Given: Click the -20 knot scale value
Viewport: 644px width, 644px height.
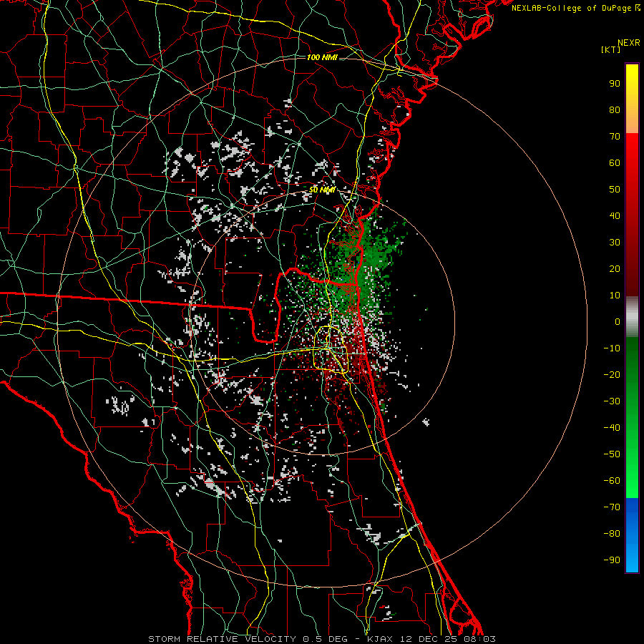Looking at the screenshot, I should click(612, 375).
